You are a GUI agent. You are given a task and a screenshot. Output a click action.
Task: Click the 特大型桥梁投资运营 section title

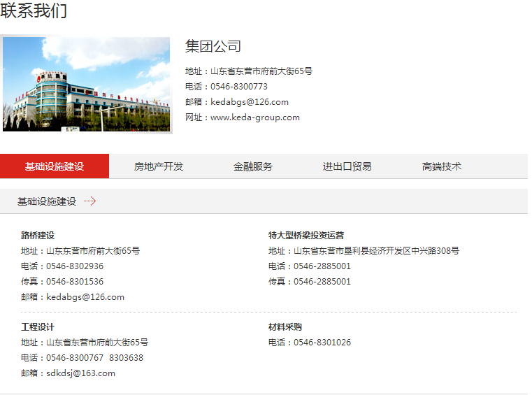pyautogui.click(x=306, y=236)
